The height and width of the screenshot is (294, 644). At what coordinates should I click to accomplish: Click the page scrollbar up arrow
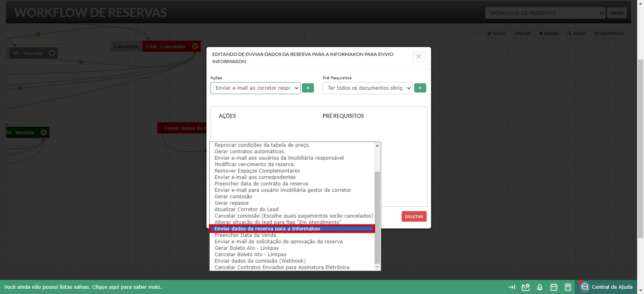click(x=640, y=3)
